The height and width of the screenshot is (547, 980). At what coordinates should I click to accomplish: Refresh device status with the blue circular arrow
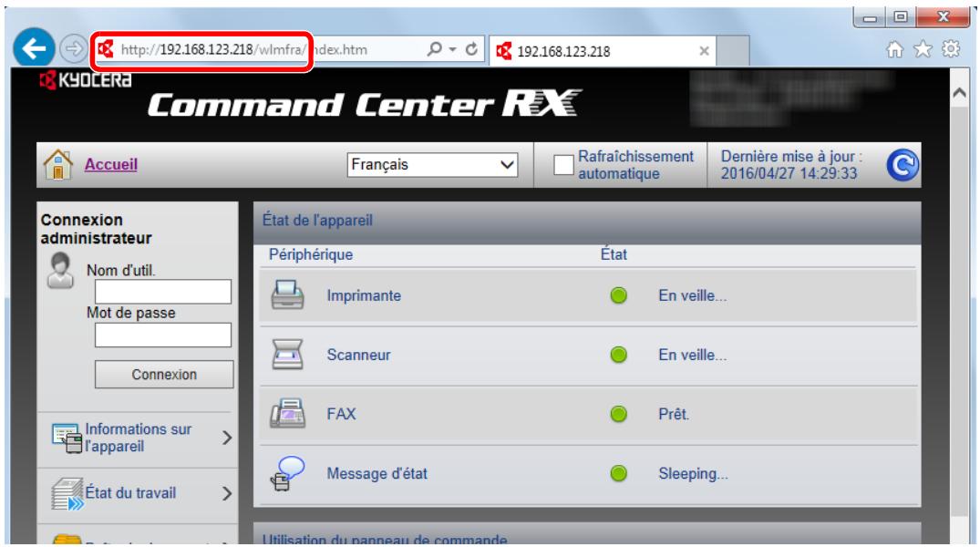(x=903, y=165)
